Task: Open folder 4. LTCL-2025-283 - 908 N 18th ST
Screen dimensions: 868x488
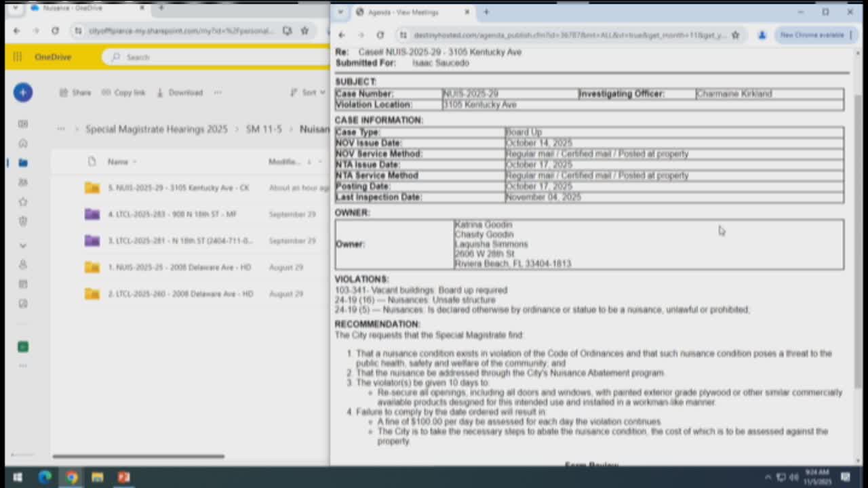Action: 172,214
